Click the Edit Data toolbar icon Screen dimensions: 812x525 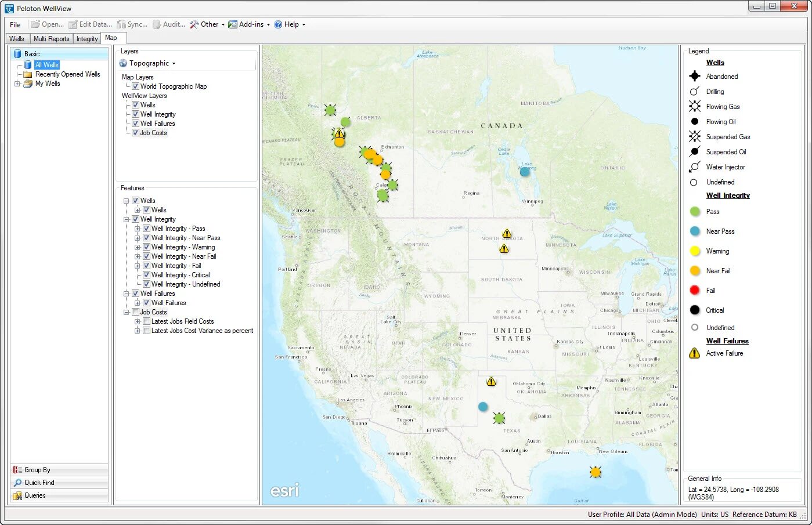click(73, 24)
